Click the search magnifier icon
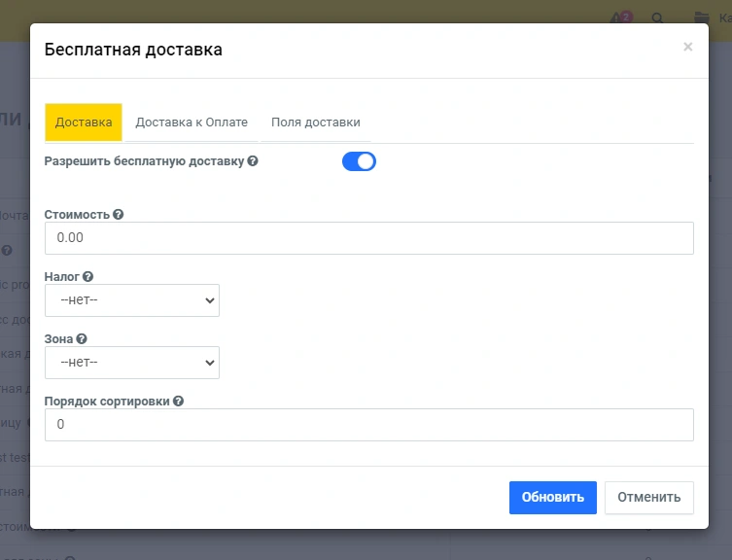 (657, 17)
